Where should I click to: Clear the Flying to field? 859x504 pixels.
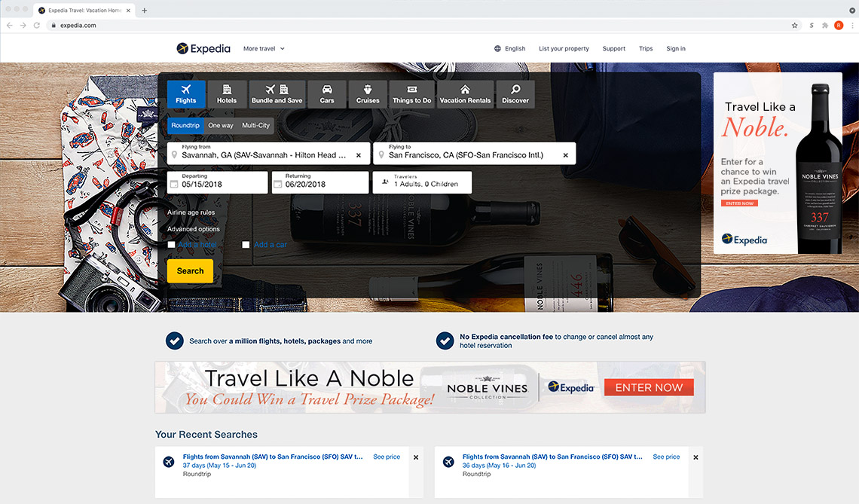click(565, 156)
